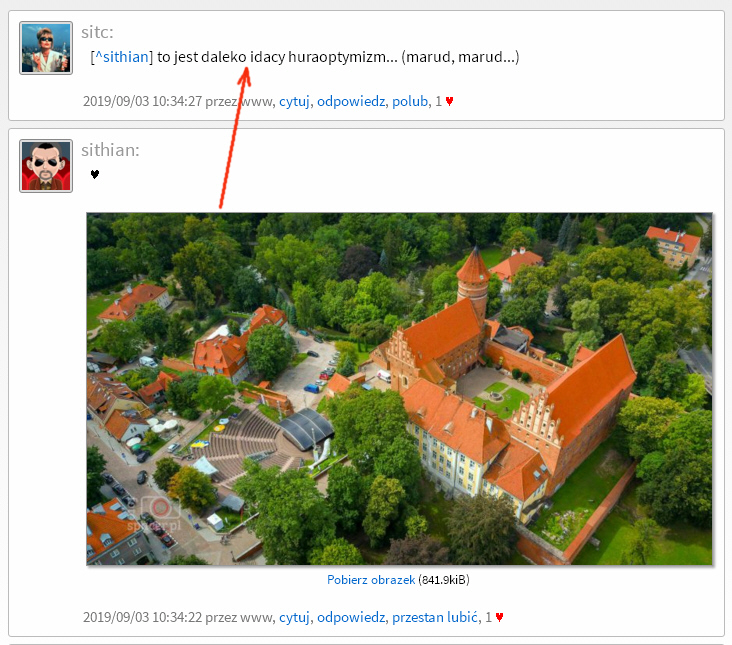Select the username text "sitc:"
This screenshot has width=732, height=645.
click(97, 32)
